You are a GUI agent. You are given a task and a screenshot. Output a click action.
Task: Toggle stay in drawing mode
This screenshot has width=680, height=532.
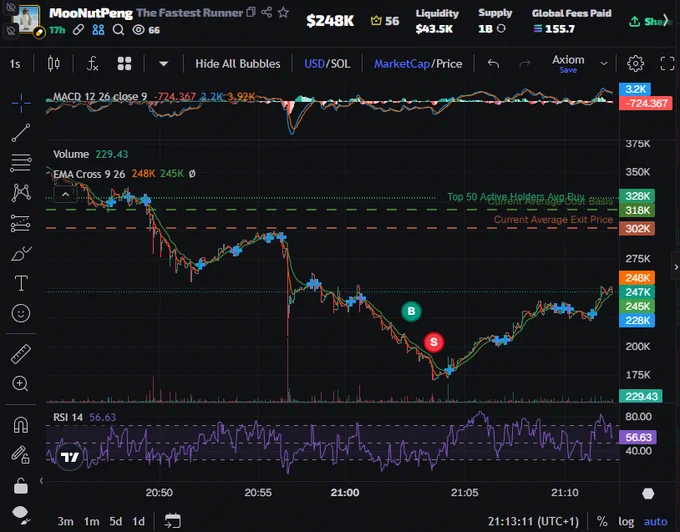(20, 455)
